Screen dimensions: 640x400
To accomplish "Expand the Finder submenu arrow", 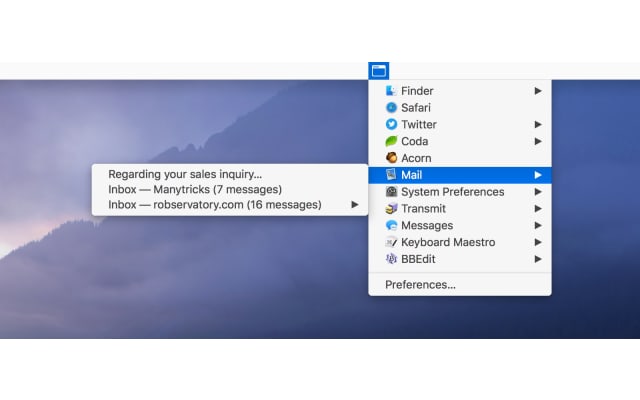I will [x=538, y=91].
